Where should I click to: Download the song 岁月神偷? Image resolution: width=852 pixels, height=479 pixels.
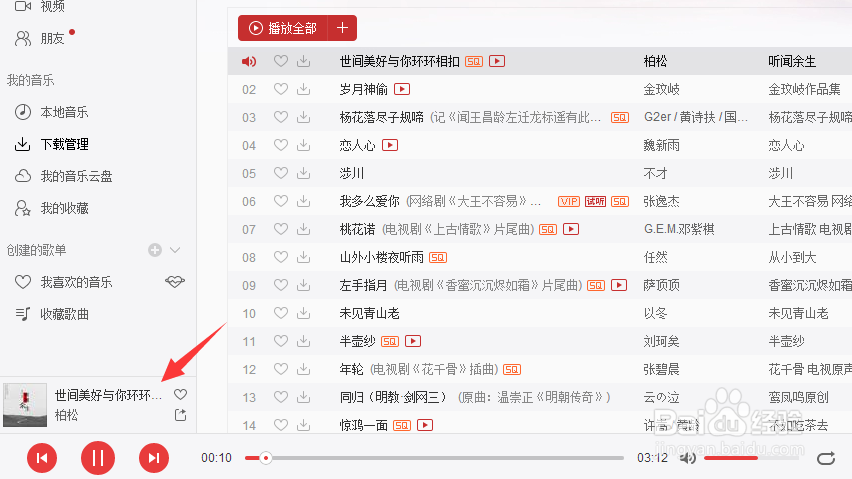point(304,89)
